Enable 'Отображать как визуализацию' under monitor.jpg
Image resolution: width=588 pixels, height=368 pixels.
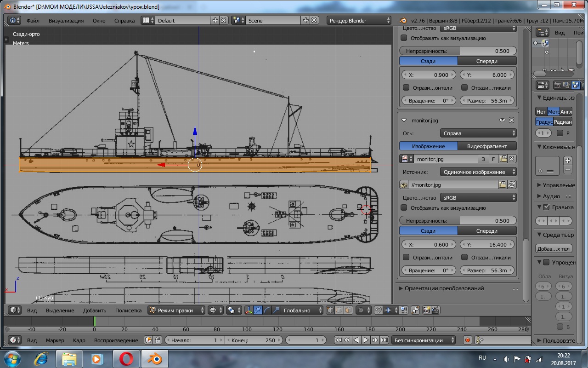pyautogui.click(x=404, y=208)
